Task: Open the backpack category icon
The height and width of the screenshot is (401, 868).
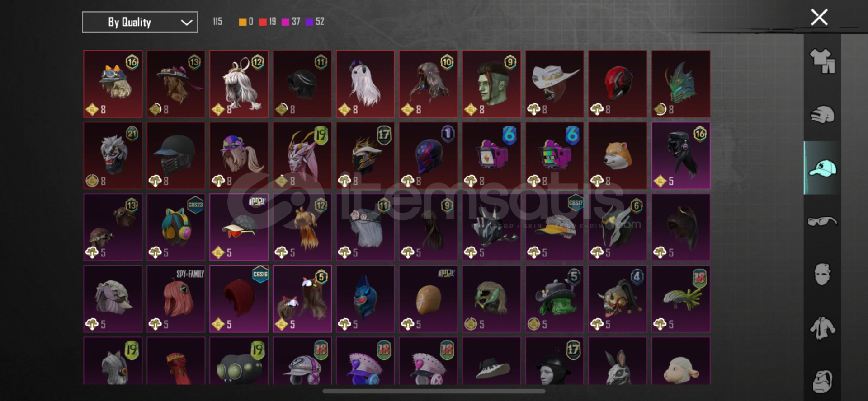Action: click(x=822, y=381)
